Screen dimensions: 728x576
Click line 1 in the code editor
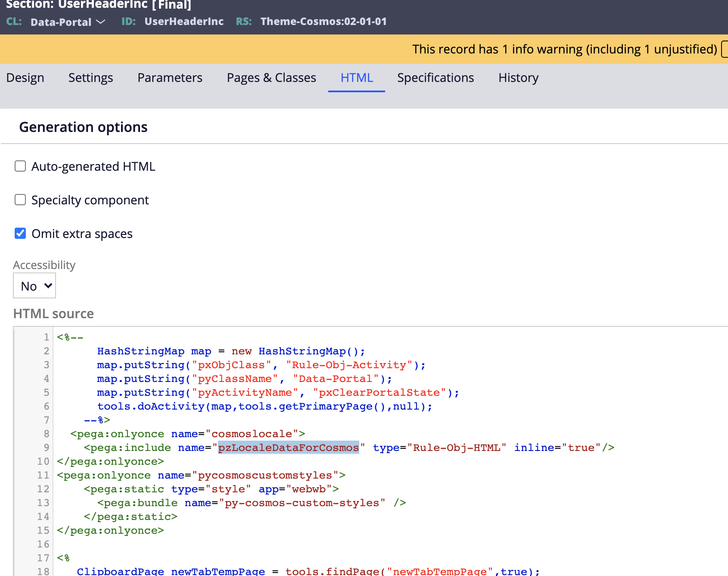(70, 337)
